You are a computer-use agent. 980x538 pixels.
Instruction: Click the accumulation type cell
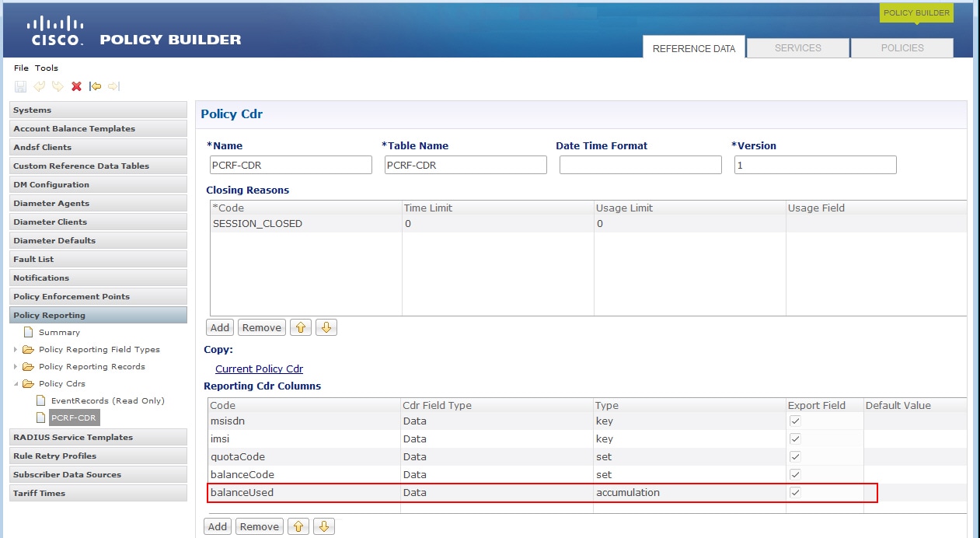point(689,492)
